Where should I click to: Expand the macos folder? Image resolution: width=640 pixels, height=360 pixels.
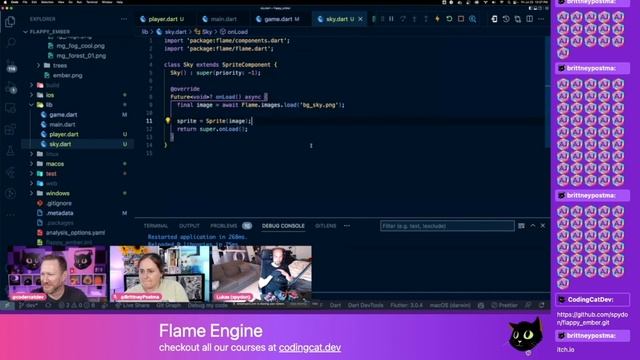pyautogui.click(x=55, y=164)
